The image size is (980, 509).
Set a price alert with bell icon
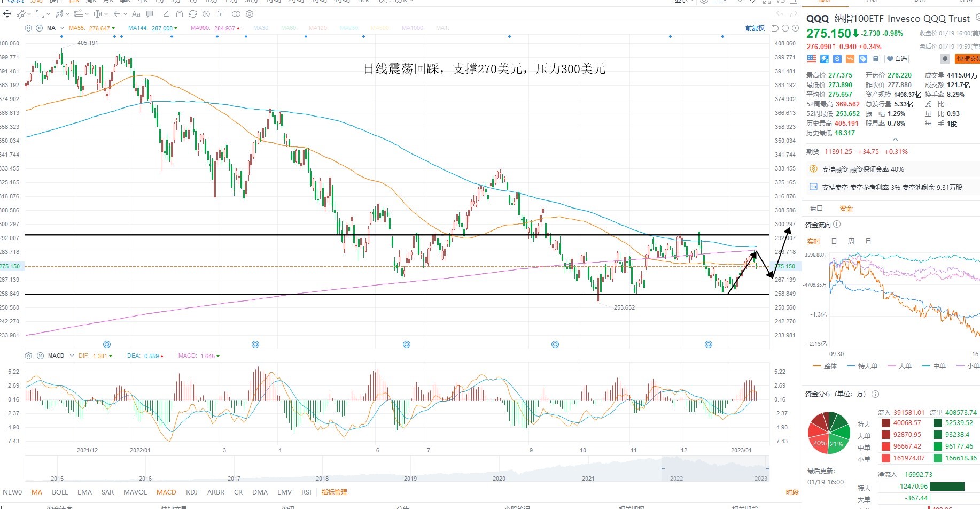945,58
